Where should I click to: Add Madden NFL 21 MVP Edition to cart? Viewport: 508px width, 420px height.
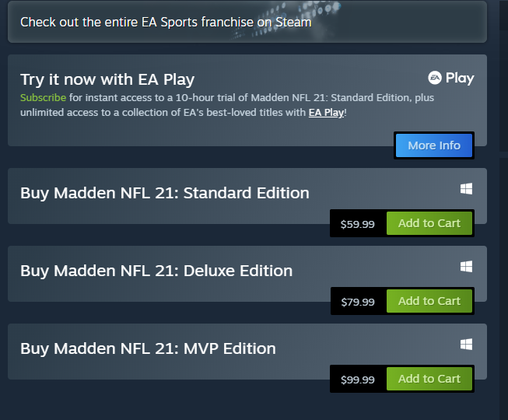[429, 379]
